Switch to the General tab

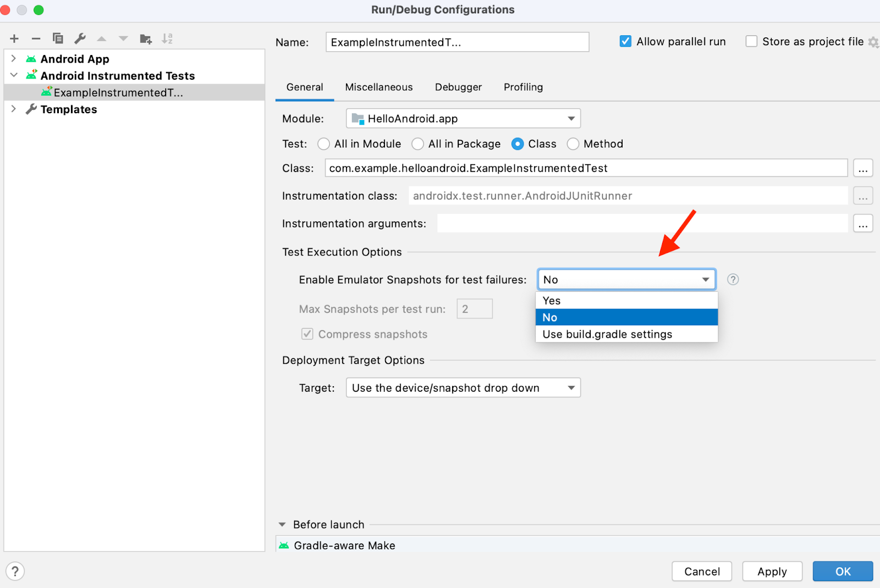click(305, 87)
